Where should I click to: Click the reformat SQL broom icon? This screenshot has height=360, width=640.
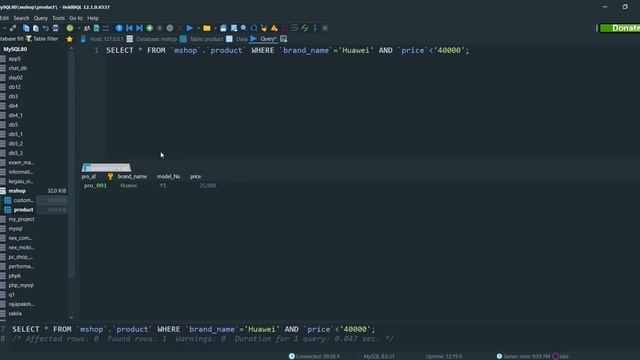pyautogui.click(x=264, y=28)
